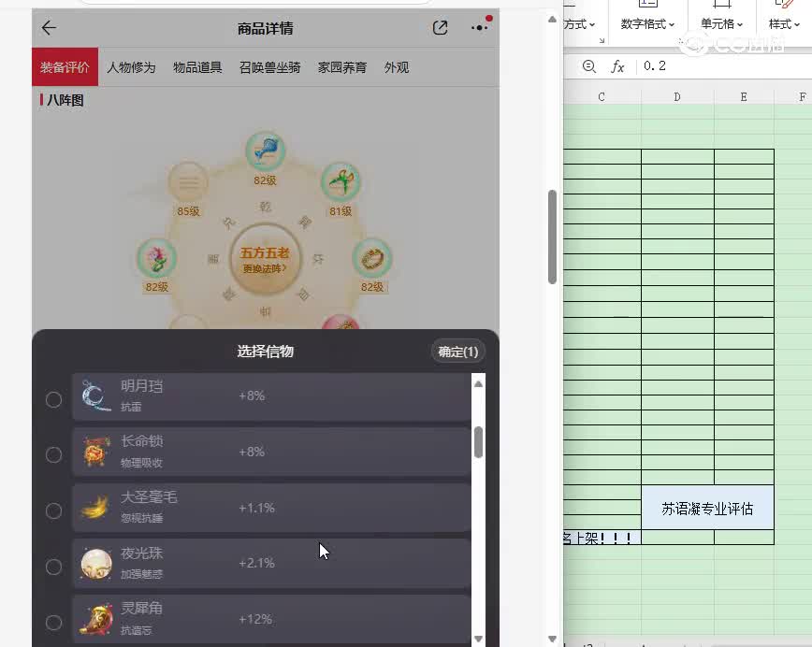
Task: Click the 苏语凝专业评估 cell
Action: (x=707, y=509)
